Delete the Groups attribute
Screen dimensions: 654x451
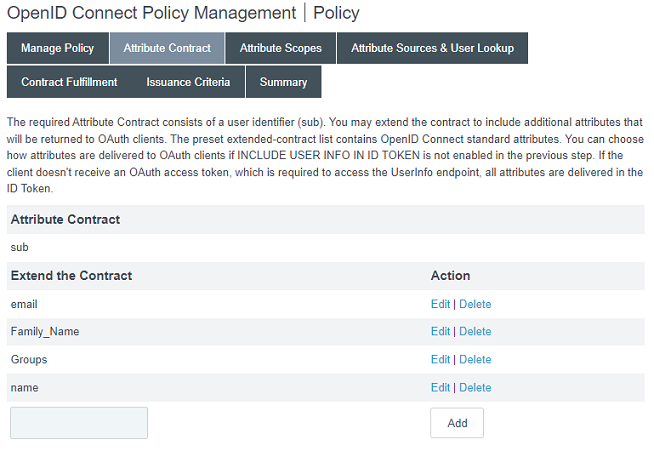[475, 359]
